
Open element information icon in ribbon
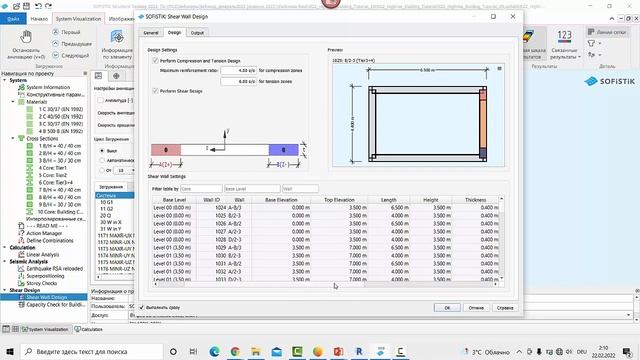(x=117, y=37)
